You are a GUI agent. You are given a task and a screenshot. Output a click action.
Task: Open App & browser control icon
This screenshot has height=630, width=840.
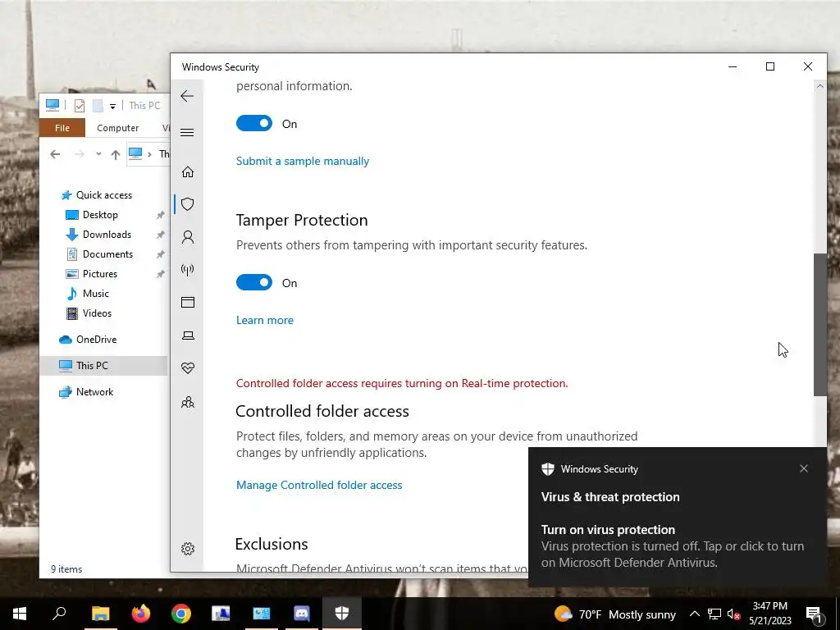(188, 303)
